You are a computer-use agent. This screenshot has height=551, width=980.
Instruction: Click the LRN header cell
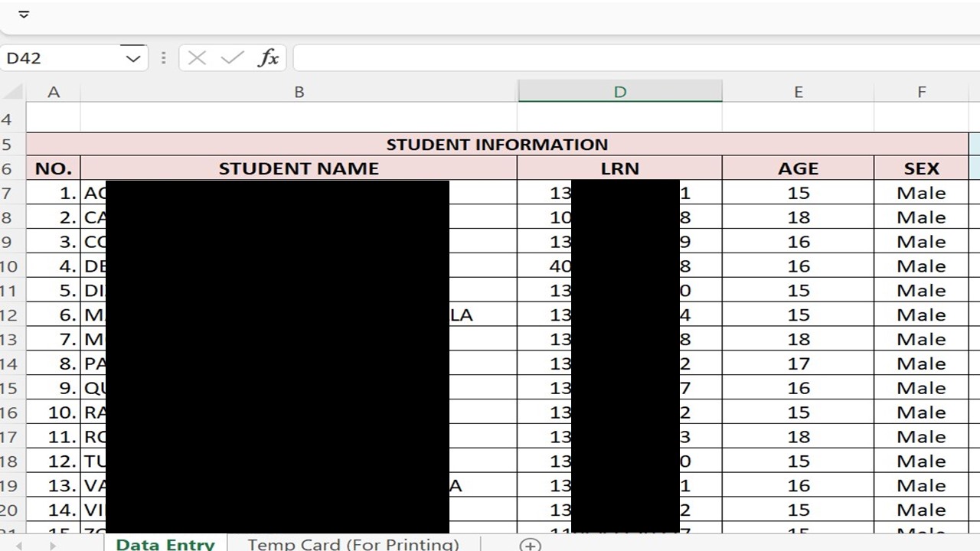click(x=619, y=168)
